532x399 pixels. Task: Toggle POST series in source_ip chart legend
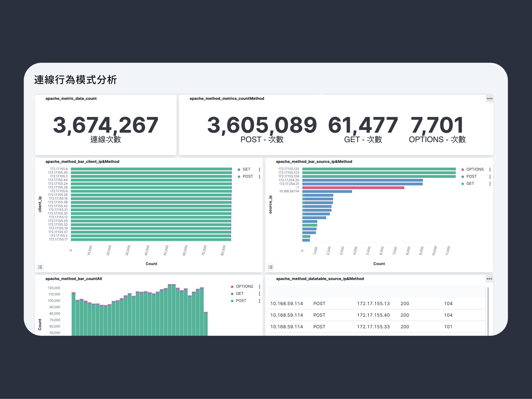click(x=471, y=177)
